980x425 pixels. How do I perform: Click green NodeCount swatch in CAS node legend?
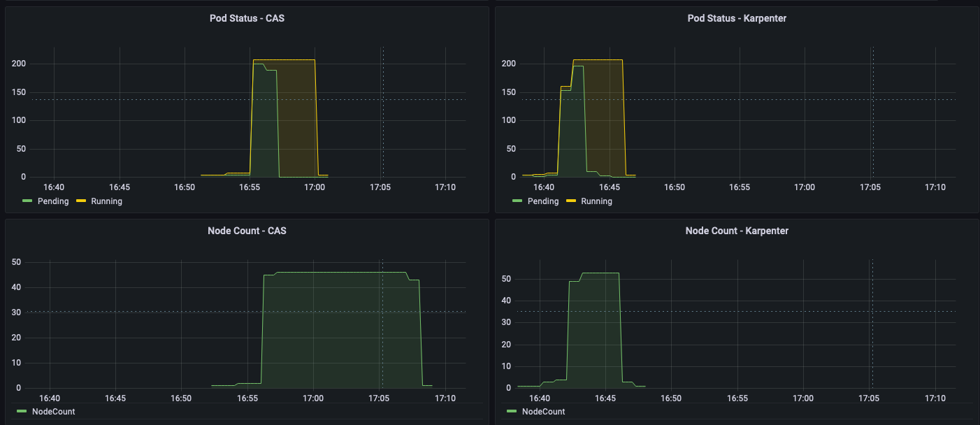tap(22, 412)
